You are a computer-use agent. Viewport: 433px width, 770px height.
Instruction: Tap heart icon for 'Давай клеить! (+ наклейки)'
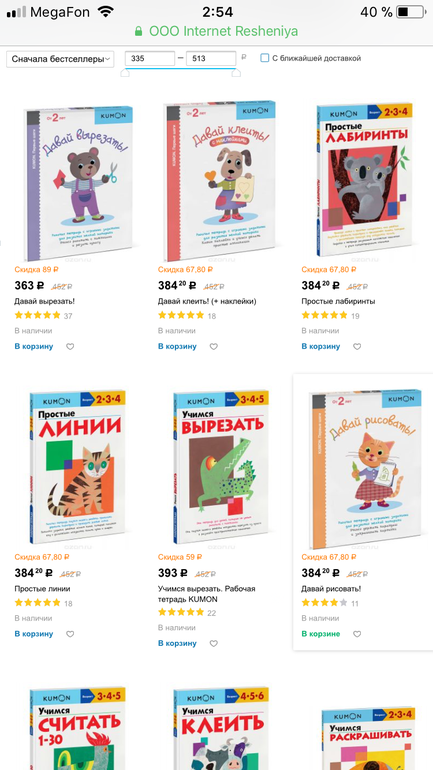tap(214, 347)
